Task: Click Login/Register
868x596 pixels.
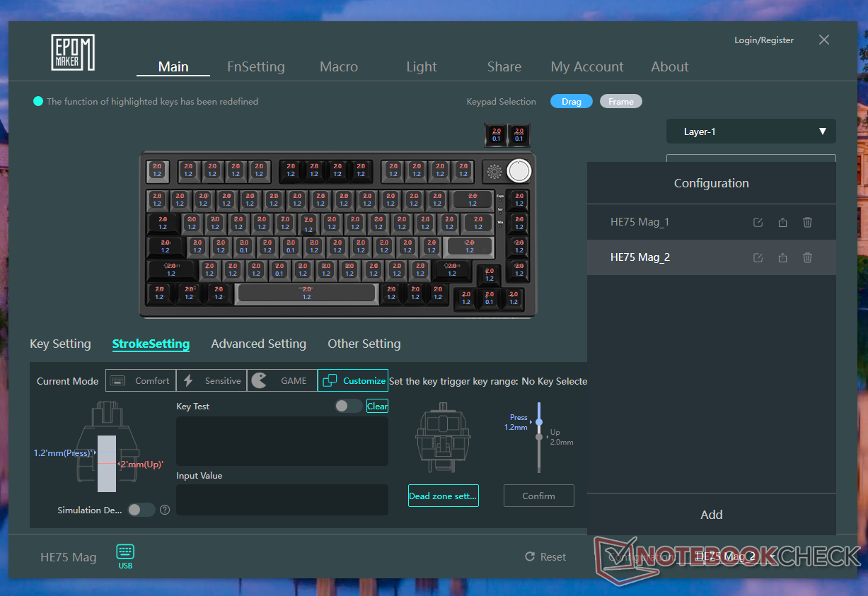Action: [764, 40]
